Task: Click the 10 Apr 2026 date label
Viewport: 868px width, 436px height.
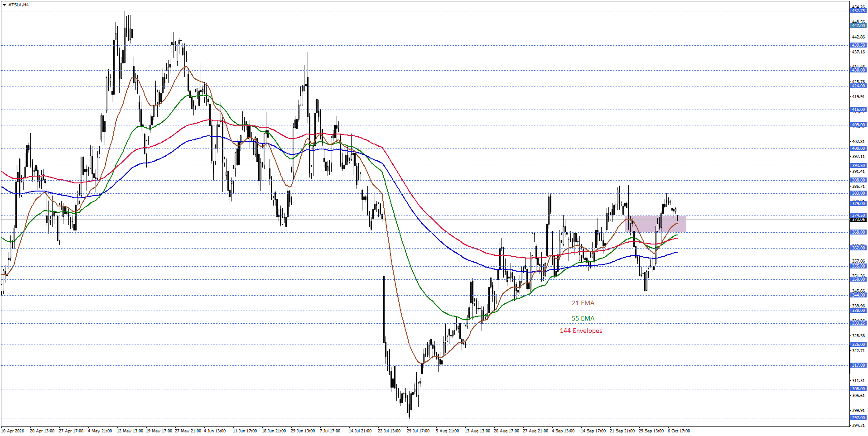Action: click(x=13, y=431)
